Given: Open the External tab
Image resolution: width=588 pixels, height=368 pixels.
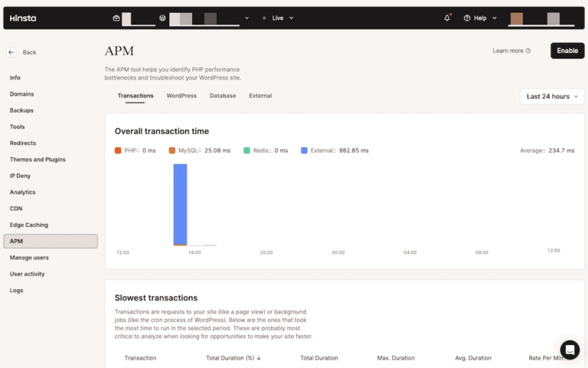Looking at the screenshot, I should tap(260, 96).
